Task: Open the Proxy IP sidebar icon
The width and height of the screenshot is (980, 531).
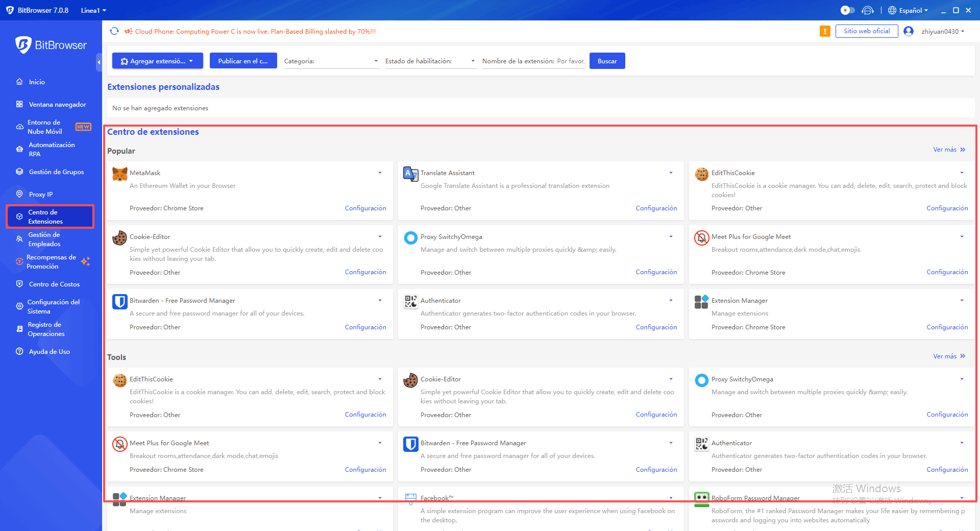Action: pos(19,194)
